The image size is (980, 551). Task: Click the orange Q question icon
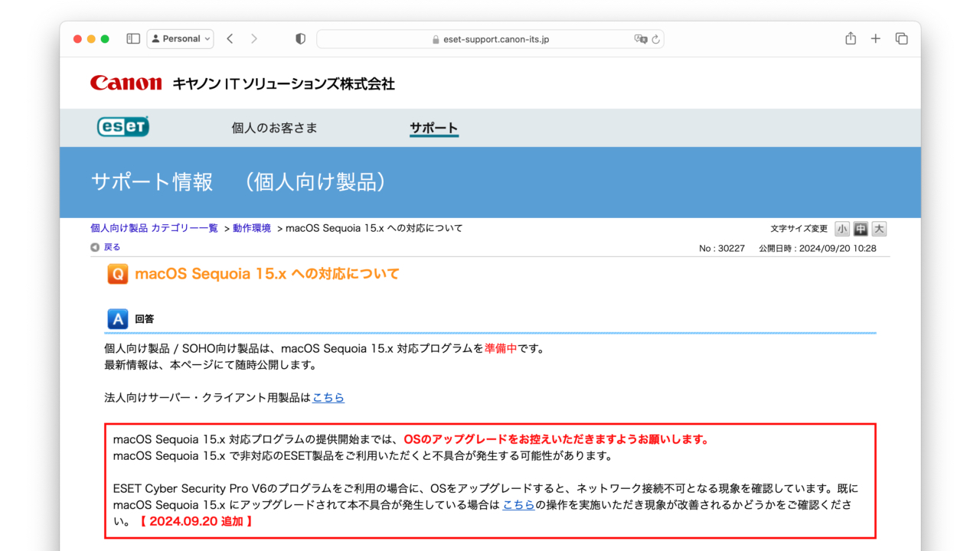118,274
